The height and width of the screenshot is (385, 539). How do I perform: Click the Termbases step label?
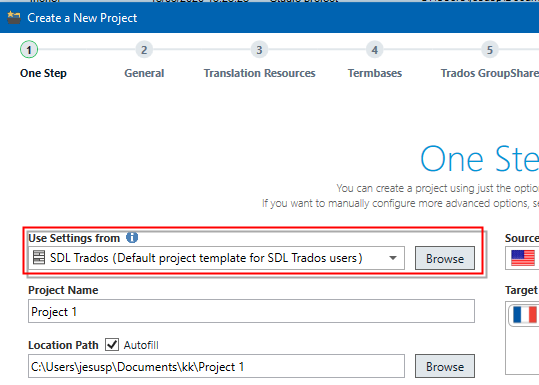pos(375,73)
